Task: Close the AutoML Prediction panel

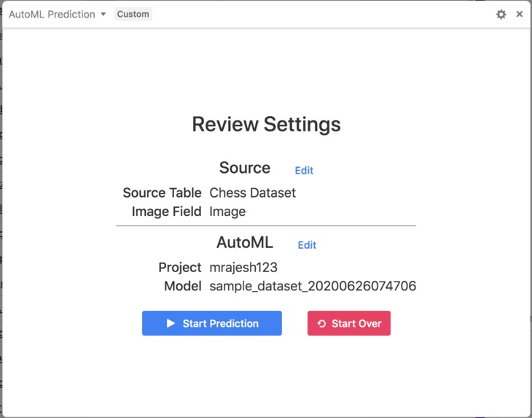Action: (x=519, y=14)
